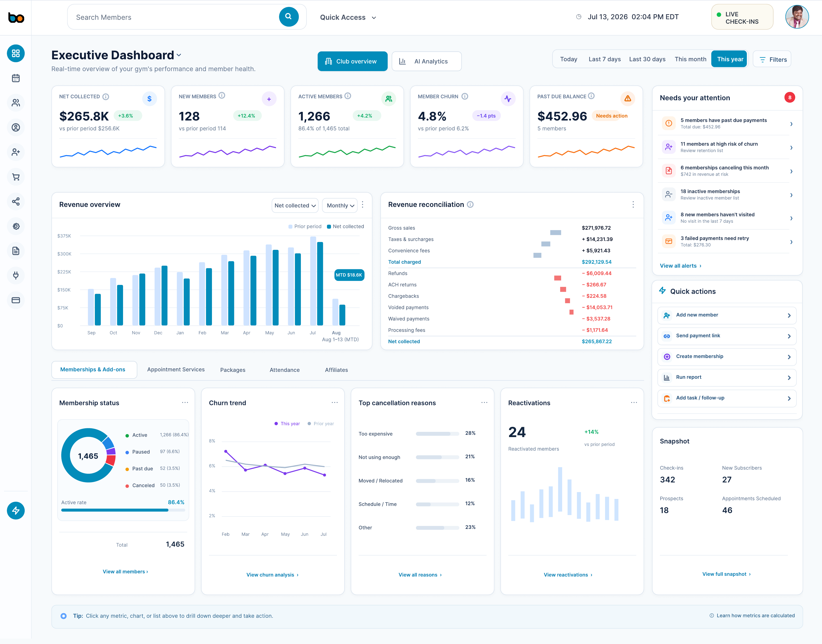
Task: Open the members group icon in sidebar
Action: (x=16, y=103)
